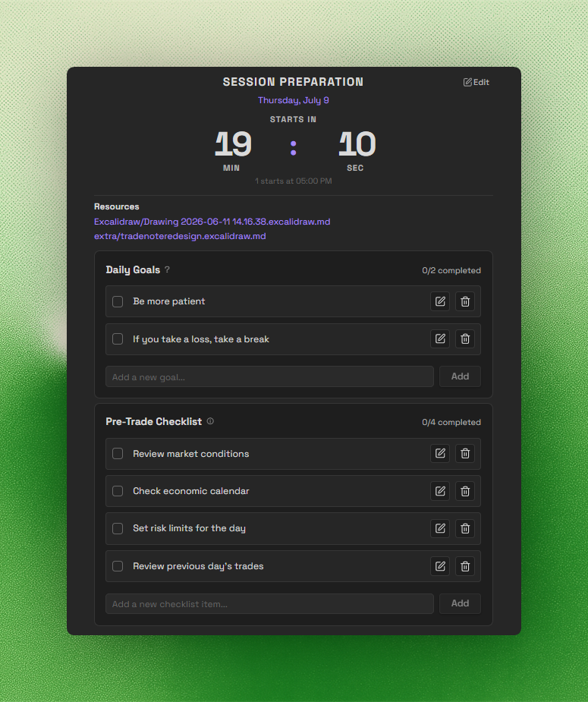
Task: Click the 'Review market conditions' item text
Action: pyautogui.click(x=191, y=454)
